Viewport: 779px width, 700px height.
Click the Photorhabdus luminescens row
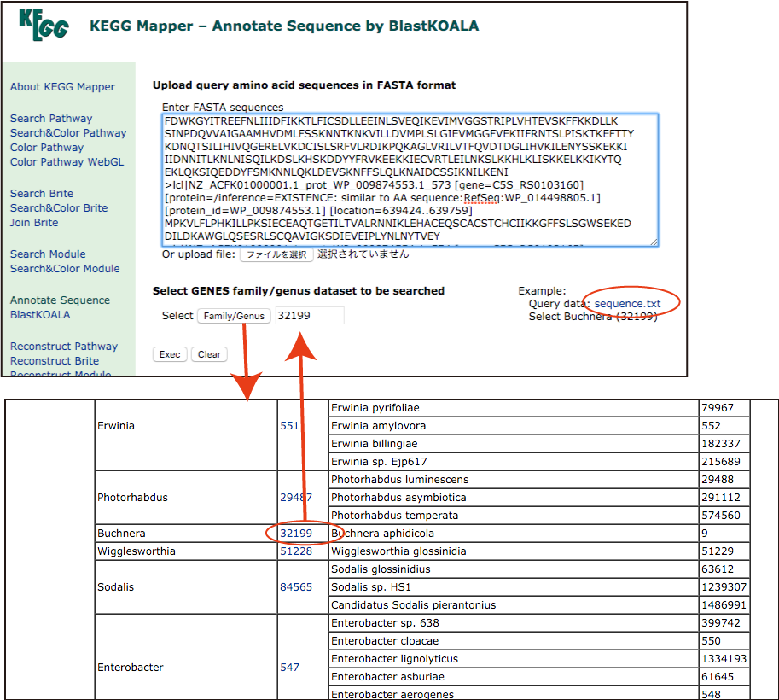coord(513,479)
